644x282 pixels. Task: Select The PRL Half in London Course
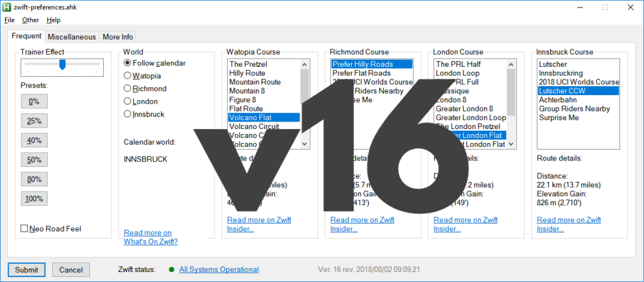[470, 64]
